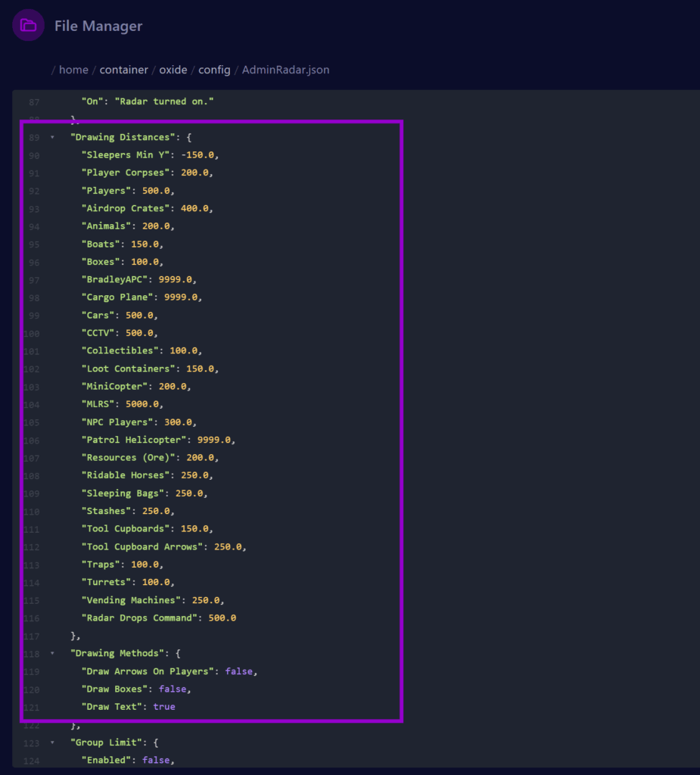The width and height of the screenshot is (700, 775).
Task: Click the false value of "Draw Boxes"
Action: coord(173,689)
